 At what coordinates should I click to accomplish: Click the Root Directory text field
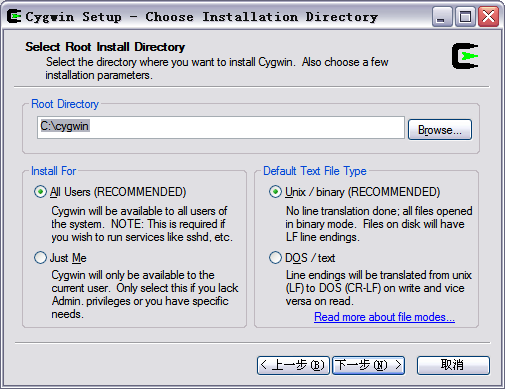[x=221, y=127]
